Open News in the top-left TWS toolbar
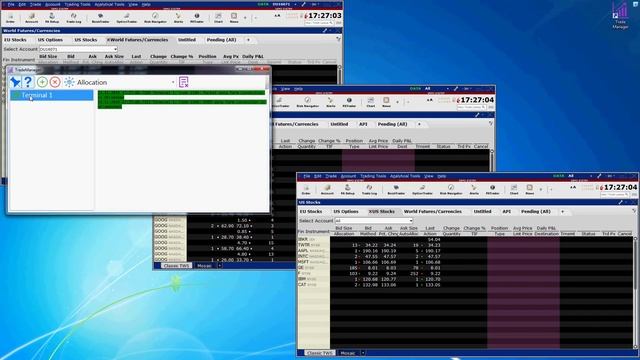Screen dimensions: 640x360 [x=234, y=18]
